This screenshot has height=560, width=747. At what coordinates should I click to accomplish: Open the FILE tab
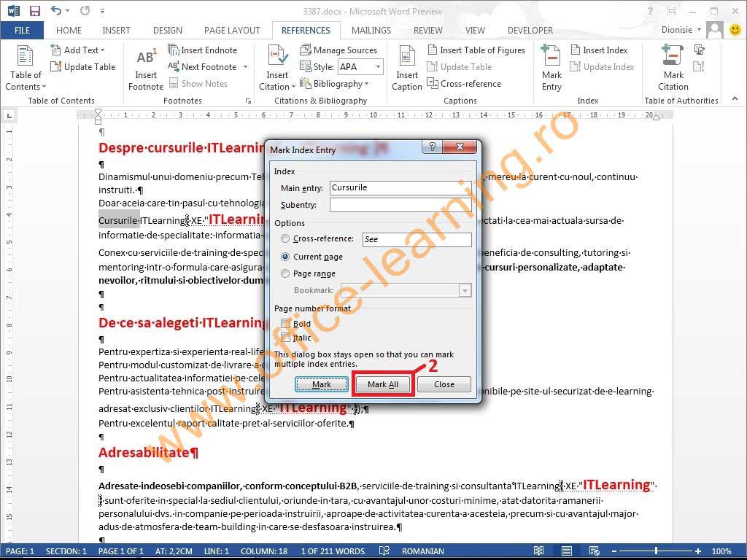pos(22,31)
